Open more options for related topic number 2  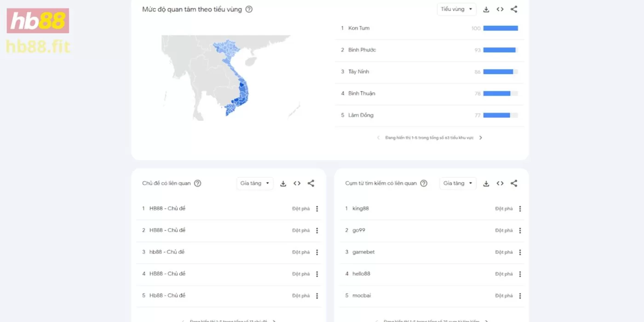pyautogui.click(x=317, y=230)
